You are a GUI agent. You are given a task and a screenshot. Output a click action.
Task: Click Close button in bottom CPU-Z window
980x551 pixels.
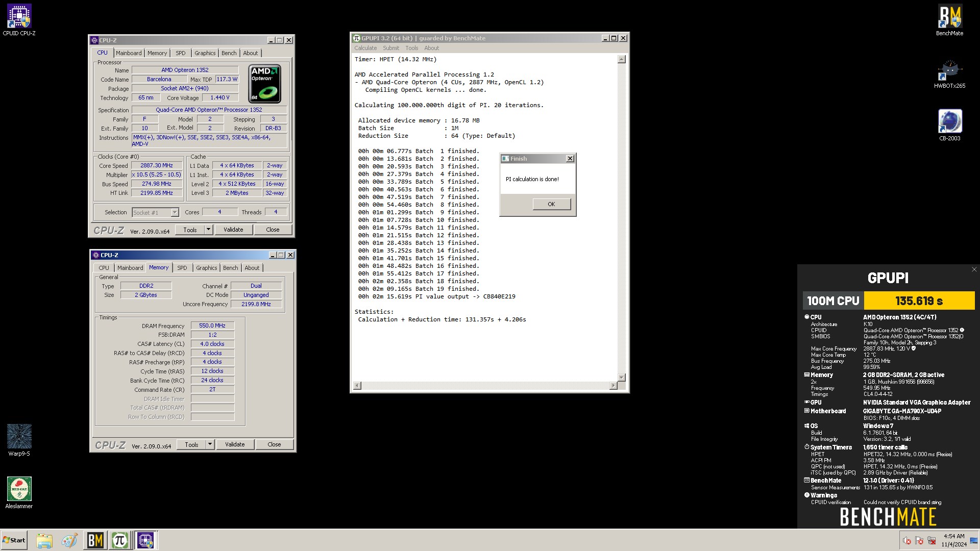[x=274, y=444]
